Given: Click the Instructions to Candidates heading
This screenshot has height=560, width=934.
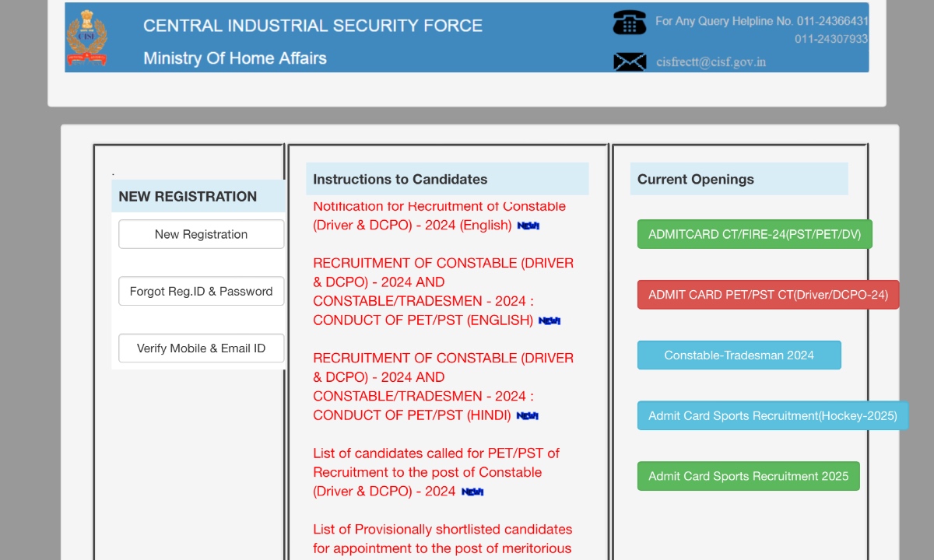Looking at the screenshot, I should tap(400, 179).
